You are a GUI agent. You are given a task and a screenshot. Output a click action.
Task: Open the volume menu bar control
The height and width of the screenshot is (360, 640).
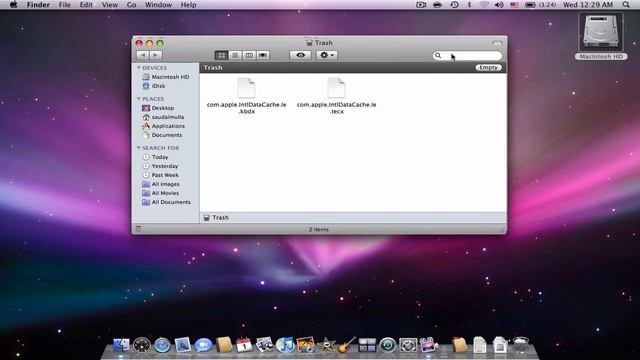pyautogui.click(x=499, y=5)
